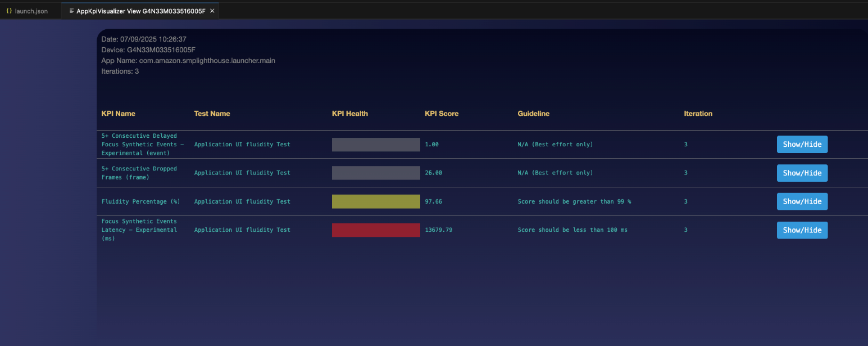Click grey health bar for Delayed Focus Events
Screen dimensions: 868x346
[x=376, y=145]
